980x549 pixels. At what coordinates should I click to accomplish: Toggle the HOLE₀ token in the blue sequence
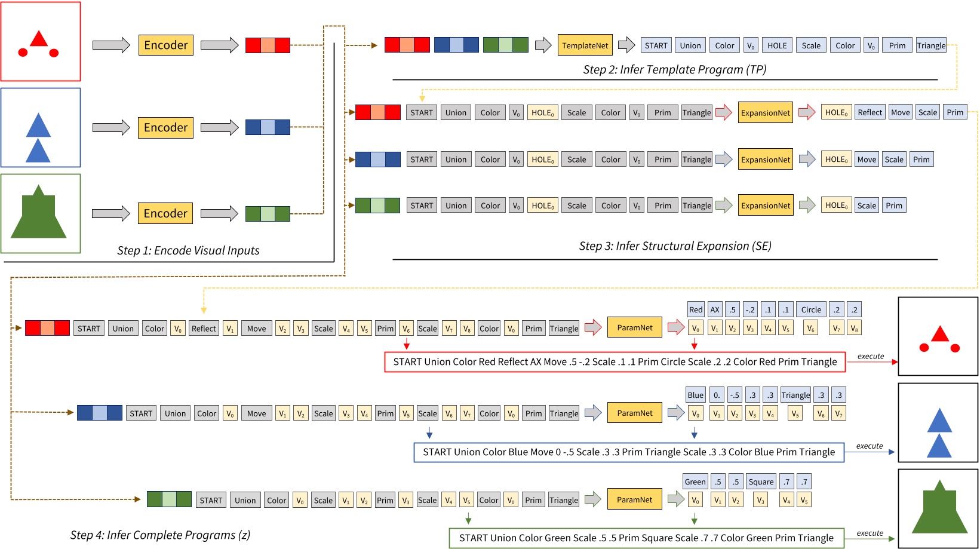(x=541, y=159)
